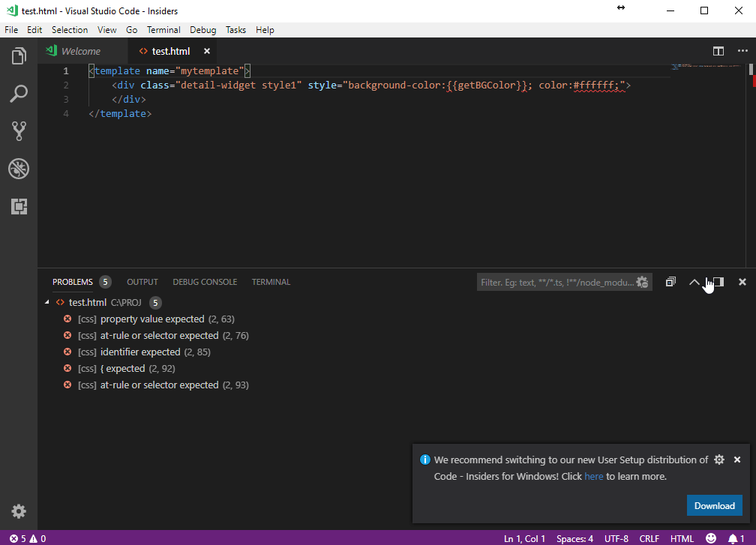Select the Source Control icon

coord(19,130)
